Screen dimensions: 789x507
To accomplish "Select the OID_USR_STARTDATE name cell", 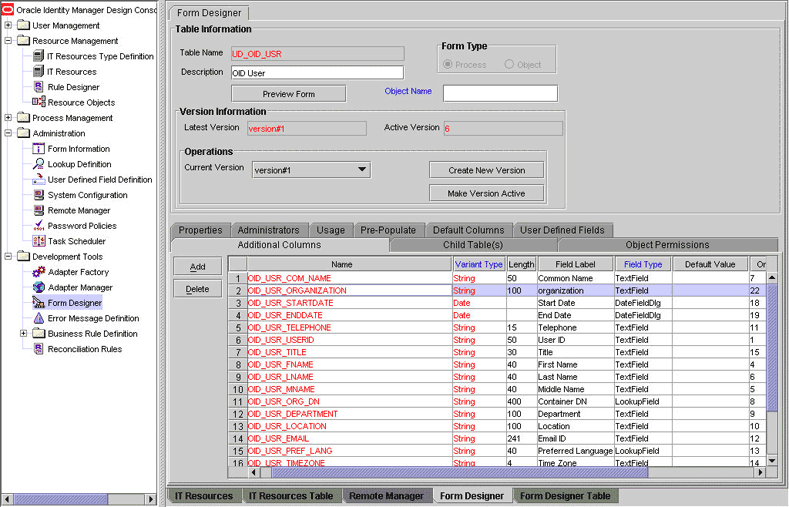I will click(x=349, y=303).
